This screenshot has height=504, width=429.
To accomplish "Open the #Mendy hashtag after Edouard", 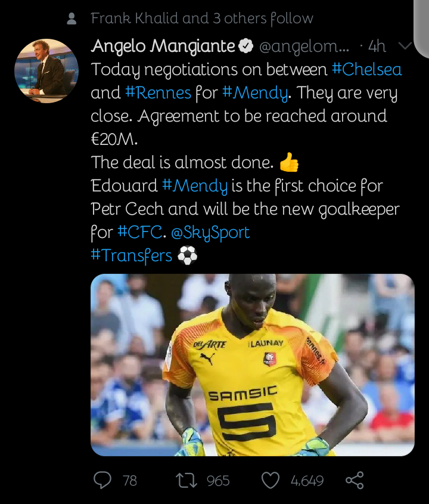I will pyautogui.click(x=195, y=186).
